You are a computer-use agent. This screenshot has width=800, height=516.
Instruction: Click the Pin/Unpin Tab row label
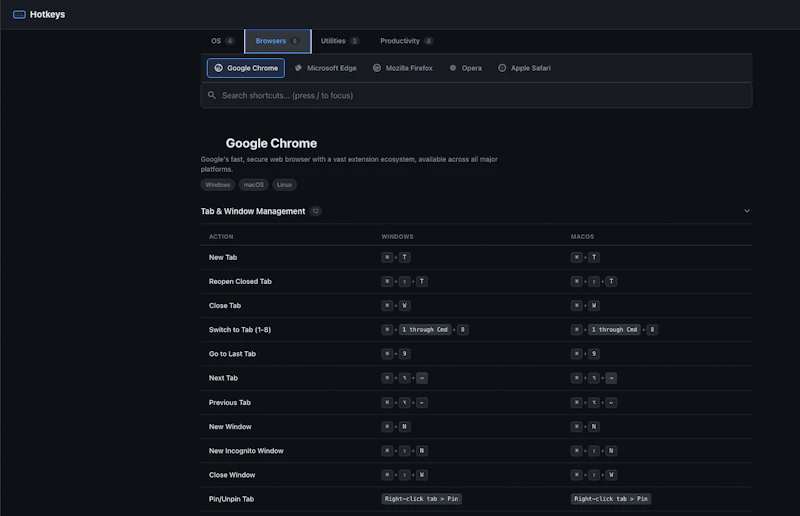[x=231, y=499]
